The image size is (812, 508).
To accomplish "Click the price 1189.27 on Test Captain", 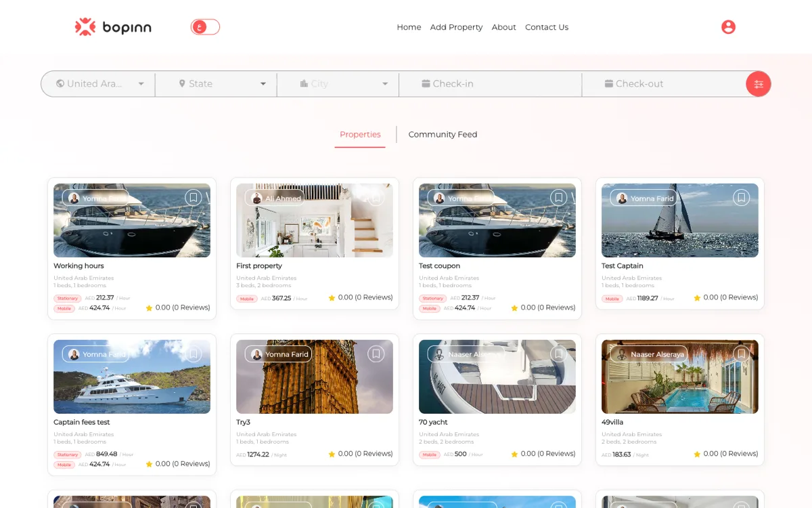I will [648, 298].
